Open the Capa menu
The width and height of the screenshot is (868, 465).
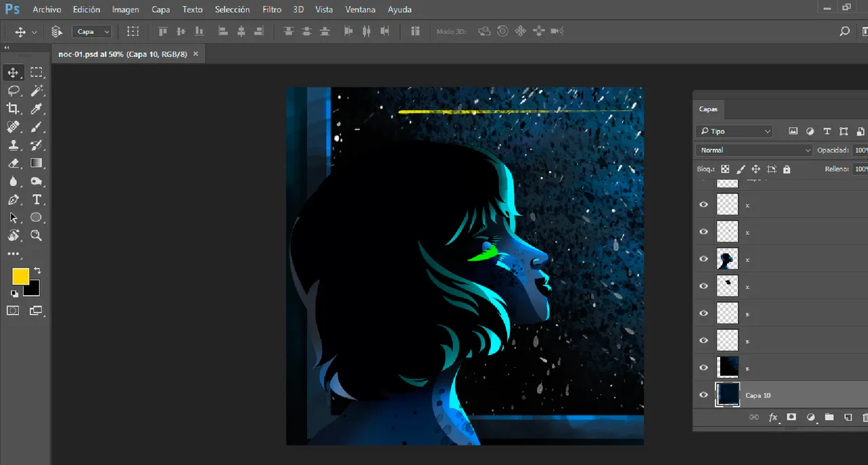click(161, 10)
